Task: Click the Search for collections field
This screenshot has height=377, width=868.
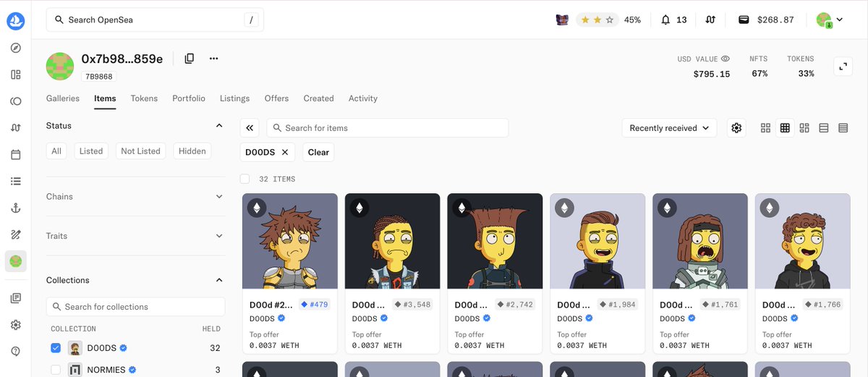Action: point(135,307)
